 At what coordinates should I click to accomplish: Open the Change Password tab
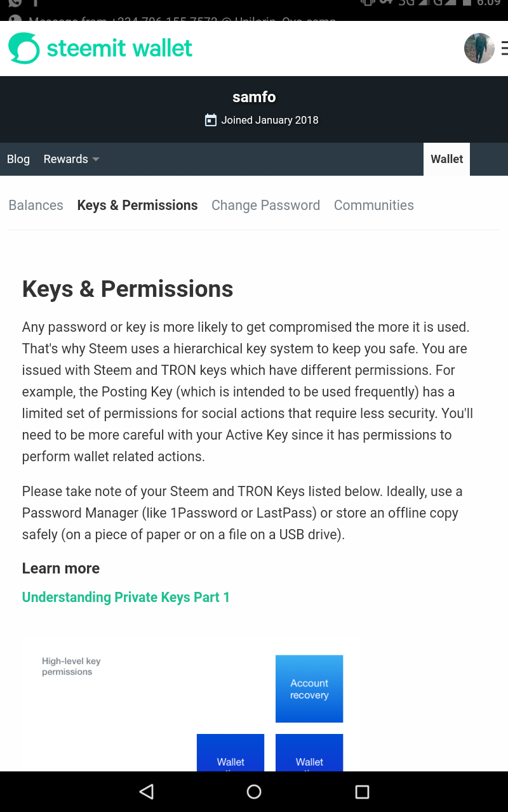265,206
